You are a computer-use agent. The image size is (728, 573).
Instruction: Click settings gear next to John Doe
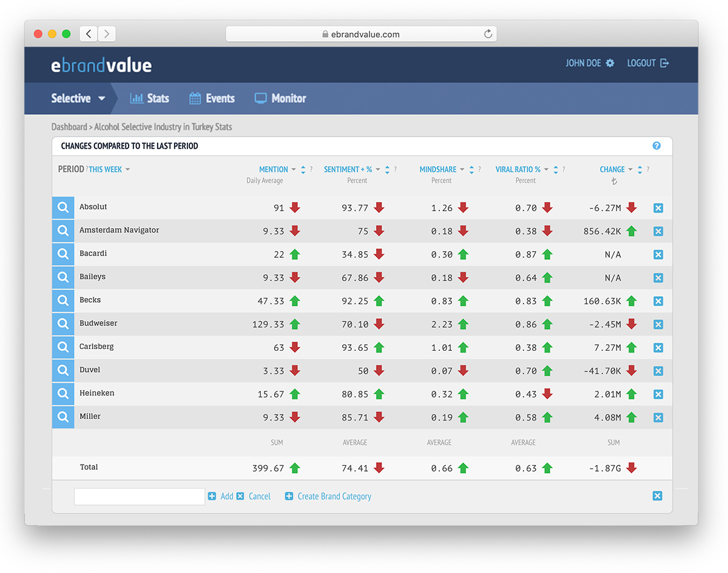(610, 63)
